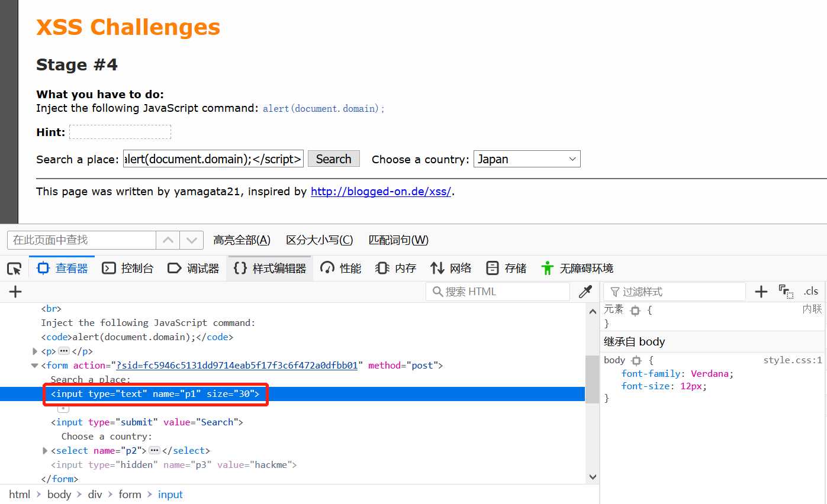Open the Style Editor (样式编辑器) tab
827x504 pixels.
pyautogui.click(x=270, y=269)
